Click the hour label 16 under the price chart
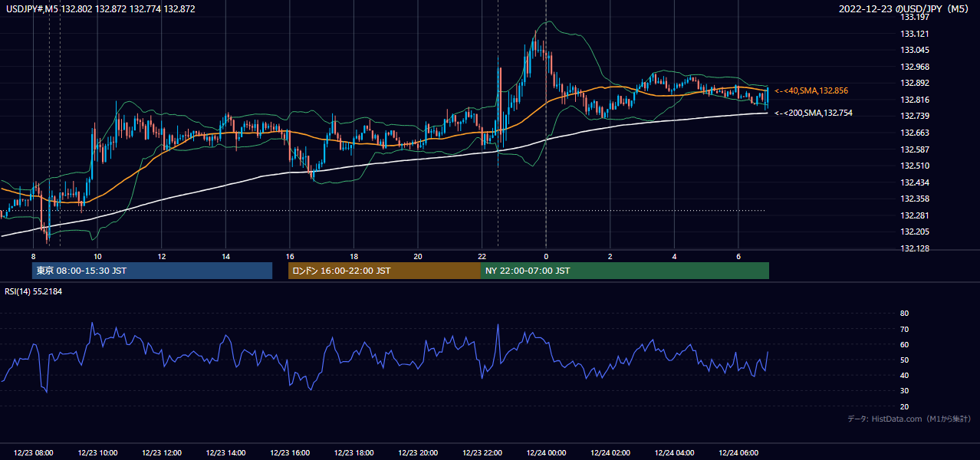This screenshot has height=460, width=980. pos(290,256)
